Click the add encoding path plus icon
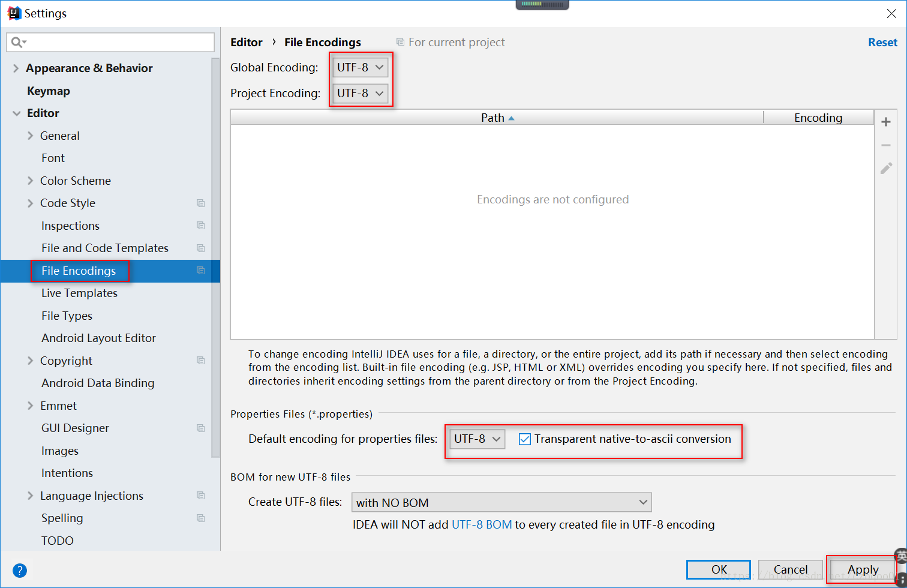This screenshot has height=588, width=907. 885,122
